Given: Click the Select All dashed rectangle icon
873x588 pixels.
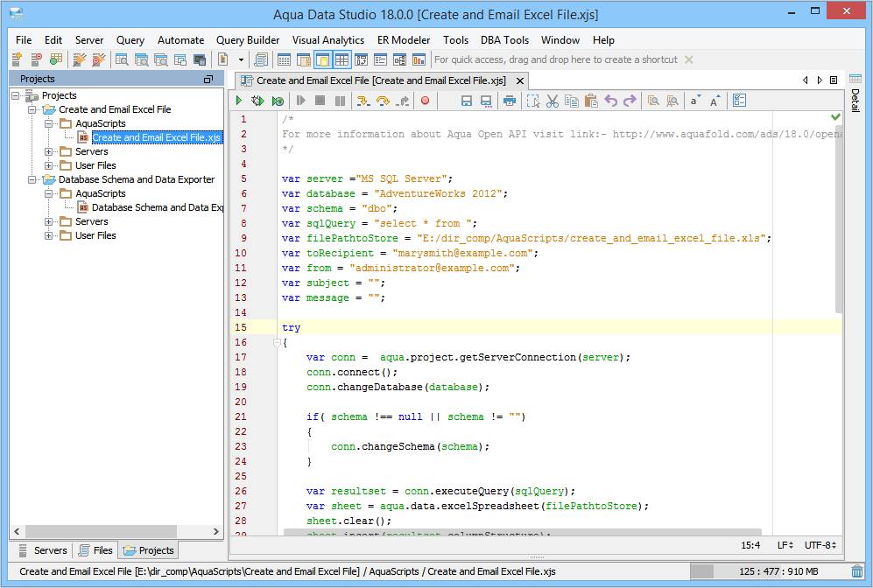Looking at the screenshot, I should (533, 101).
